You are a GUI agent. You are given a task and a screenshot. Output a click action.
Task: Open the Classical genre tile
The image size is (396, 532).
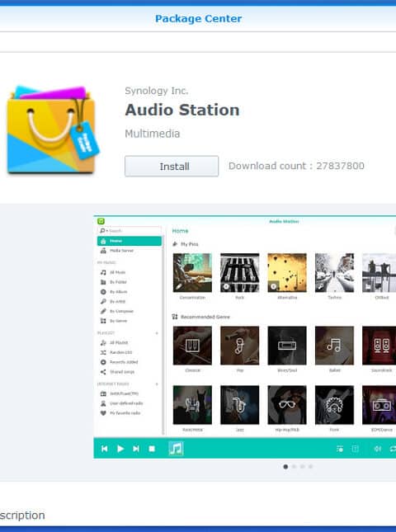point(192,346)
